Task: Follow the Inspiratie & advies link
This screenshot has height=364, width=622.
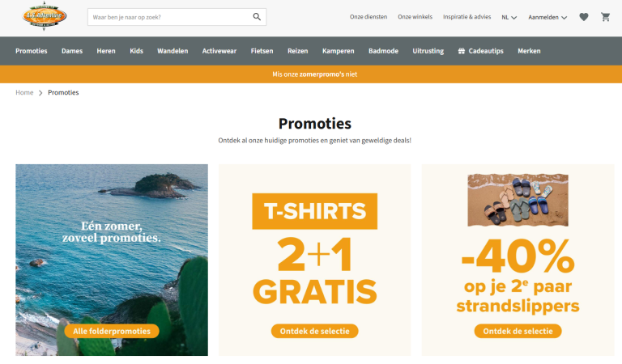Action: point(466,17)
